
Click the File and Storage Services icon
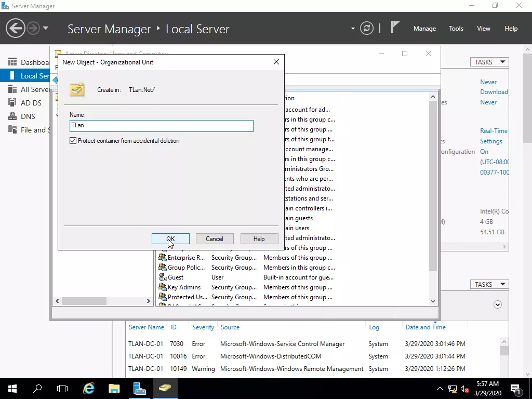click(x=12, y=129)
